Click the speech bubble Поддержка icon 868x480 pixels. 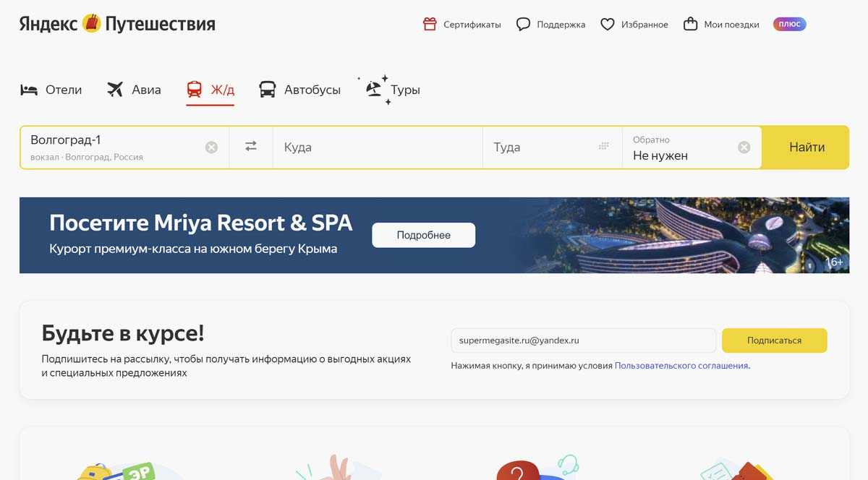tap(523, 24)
